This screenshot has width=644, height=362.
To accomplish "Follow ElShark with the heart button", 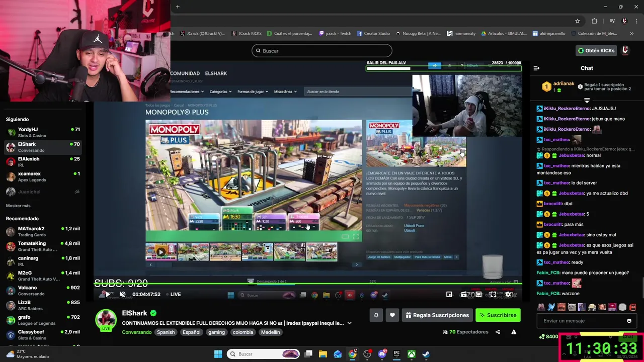I will pyautogui.click(x=392, y=315).
